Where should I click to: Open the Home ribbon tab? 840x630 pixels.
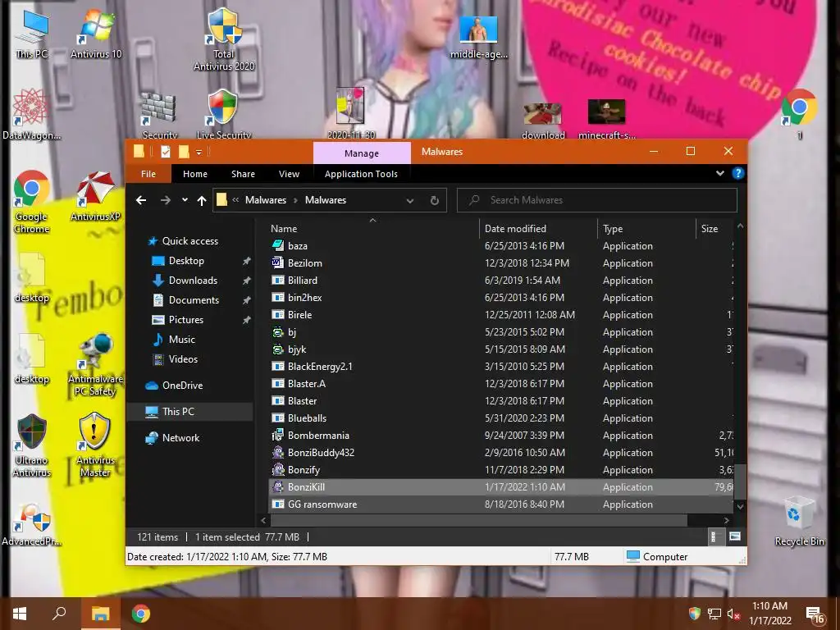195,174
